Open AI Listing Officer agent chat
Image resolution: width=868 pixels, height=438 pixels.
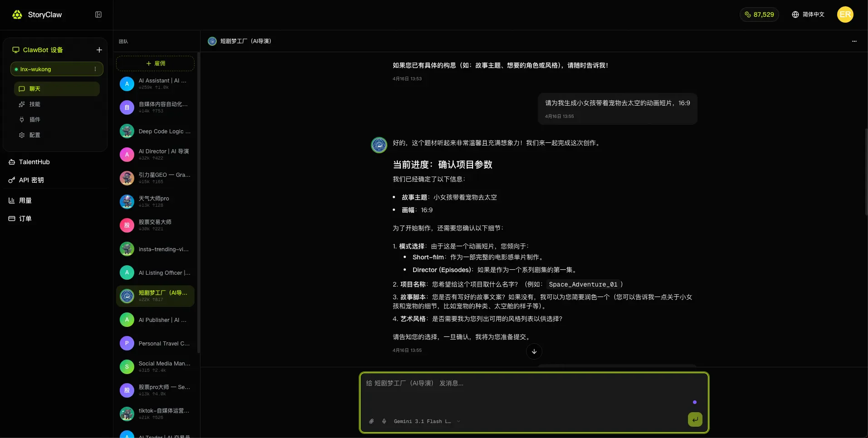pos(155,273)
